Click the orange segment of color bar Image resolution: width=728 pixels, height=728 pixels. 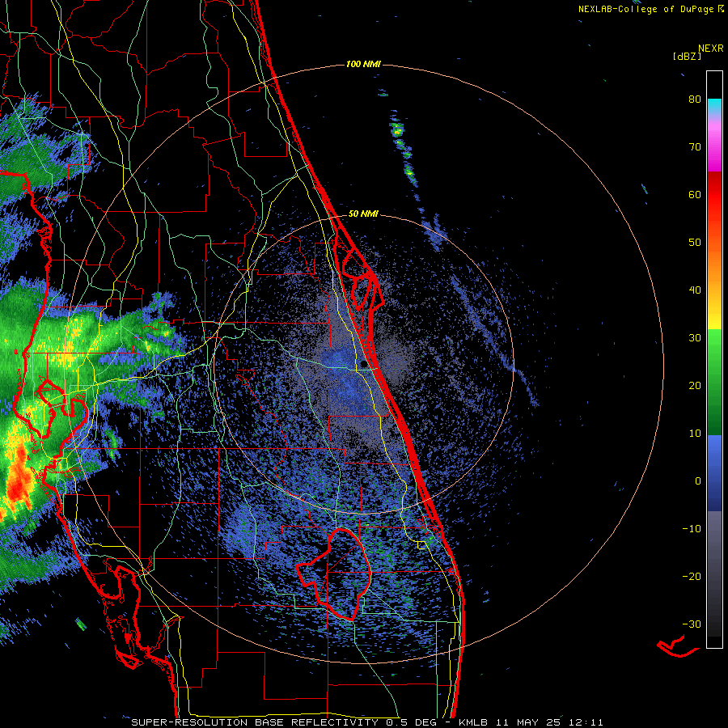click(x=714, y=265)
